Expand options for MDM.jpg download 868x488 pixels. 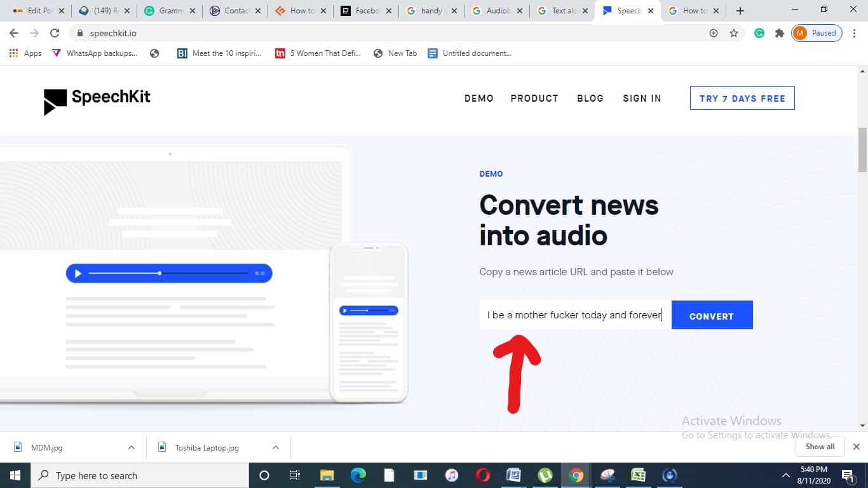point(132,447)
